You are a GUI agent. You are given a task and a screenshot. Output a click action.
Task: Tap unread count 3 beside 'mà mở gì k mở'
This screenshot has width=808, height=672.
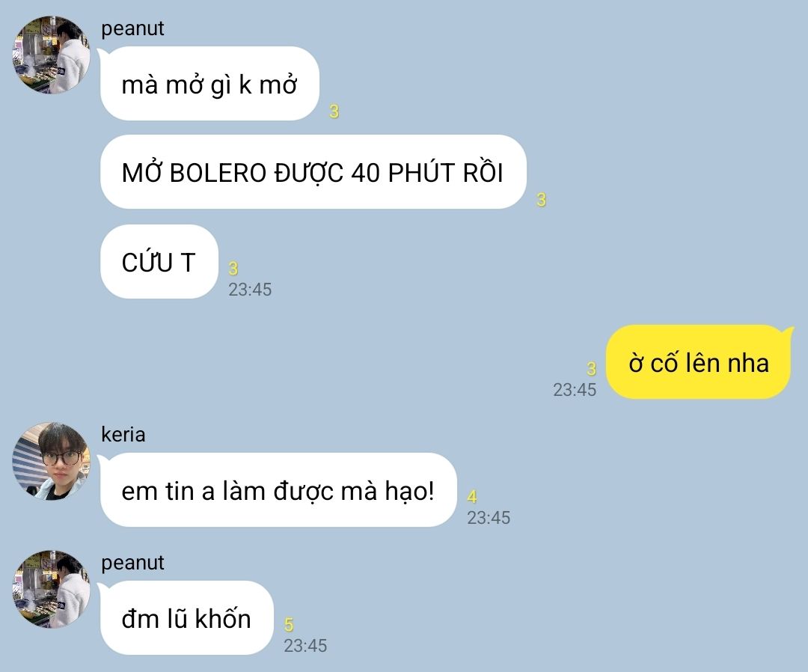334,112
